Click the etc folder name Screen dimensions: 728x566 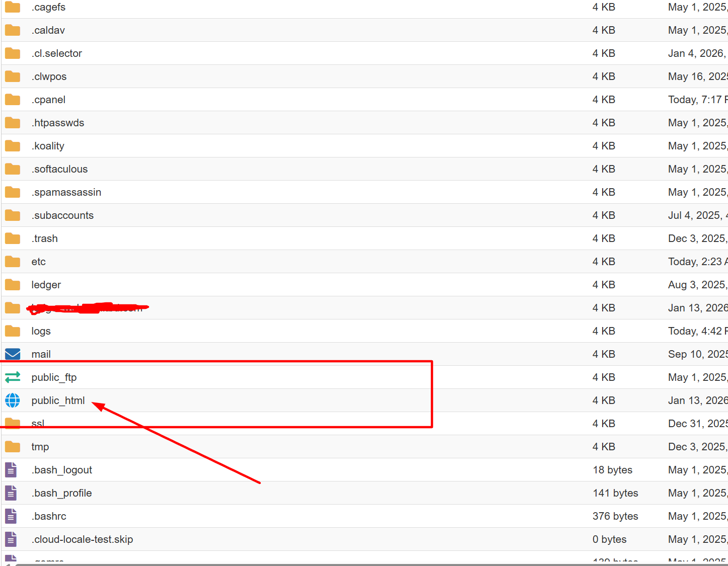click(38, 262)
